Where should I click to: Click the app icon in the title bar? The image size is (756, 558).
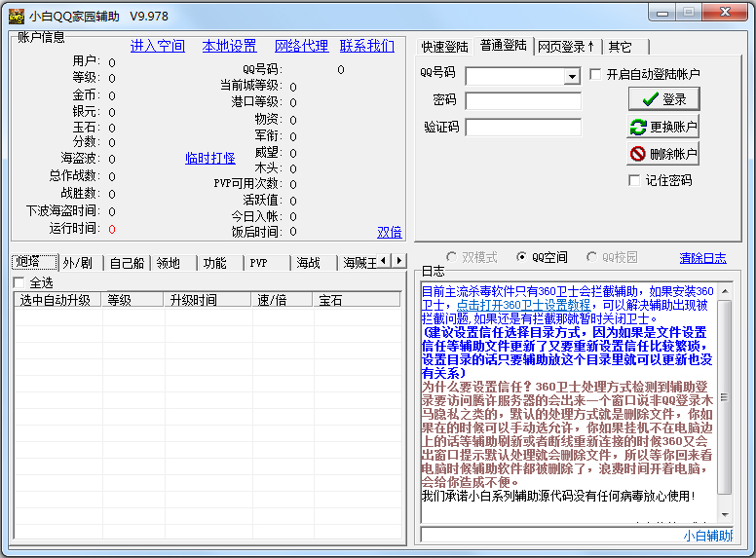click(x=16, y=16)
